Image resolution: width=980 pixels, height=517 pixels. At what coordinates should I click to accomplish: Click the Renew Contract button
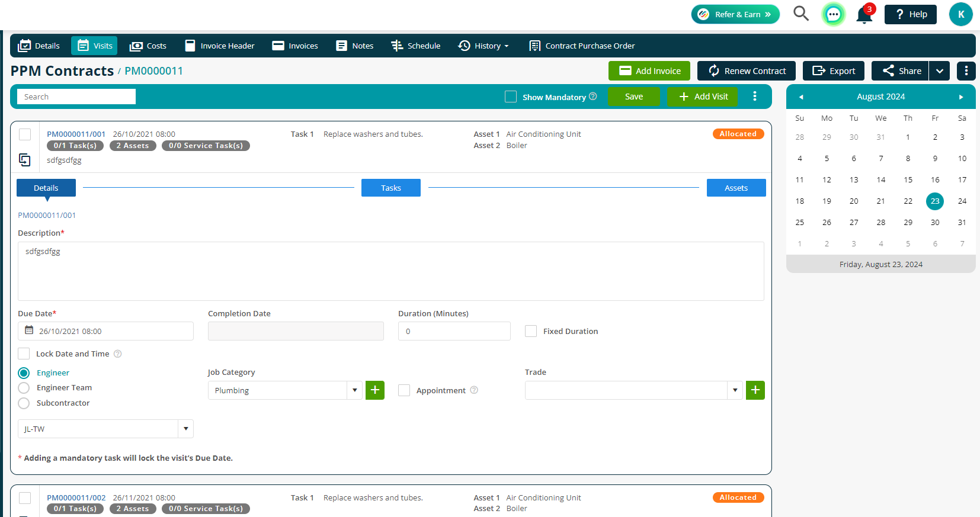pos(747,70)
